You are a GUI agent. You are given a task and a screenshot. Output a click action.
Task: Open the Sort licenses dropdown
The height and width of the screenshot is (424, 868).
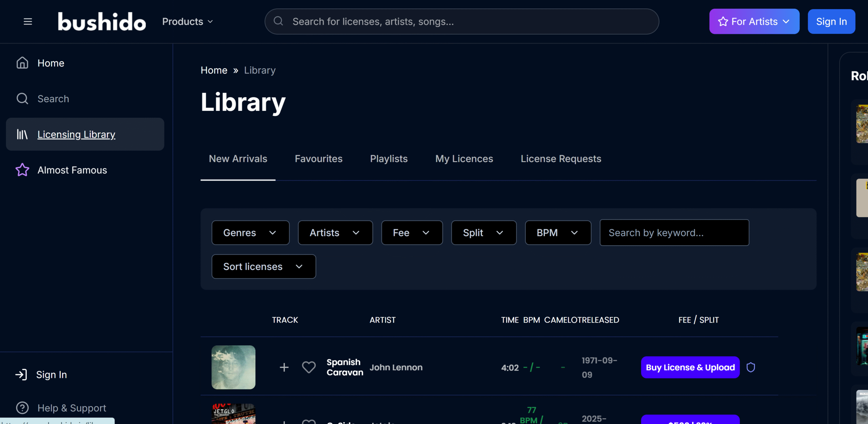263,267
